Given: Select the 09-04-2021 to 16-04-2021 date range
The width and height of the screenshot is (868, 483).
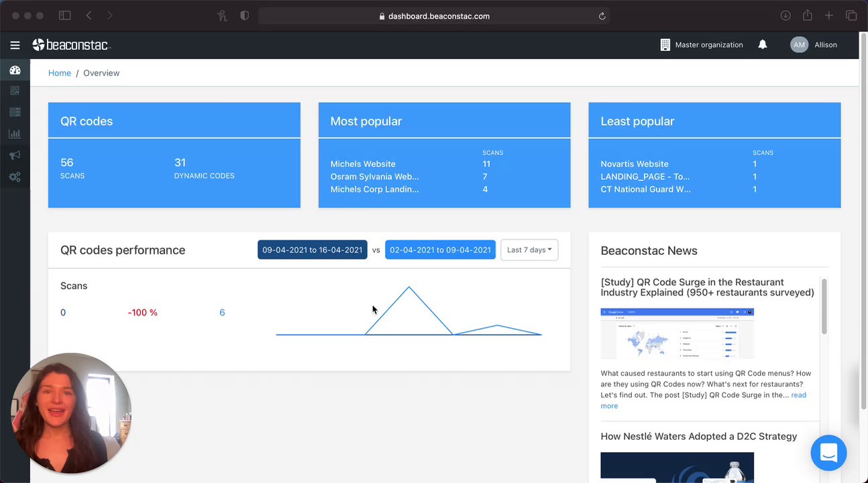Looking at the screenshot, I should pyautogui.click(x=313, y=250).
